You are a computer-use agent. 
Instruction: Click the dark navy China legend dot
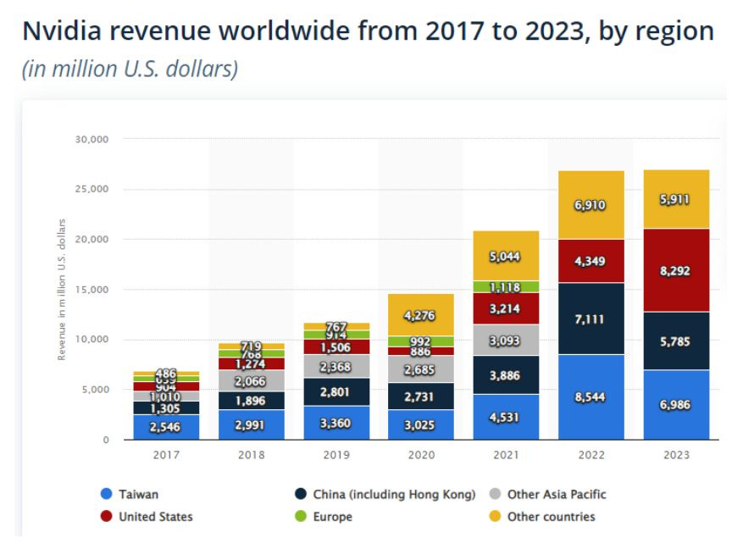tap(301, 494)
